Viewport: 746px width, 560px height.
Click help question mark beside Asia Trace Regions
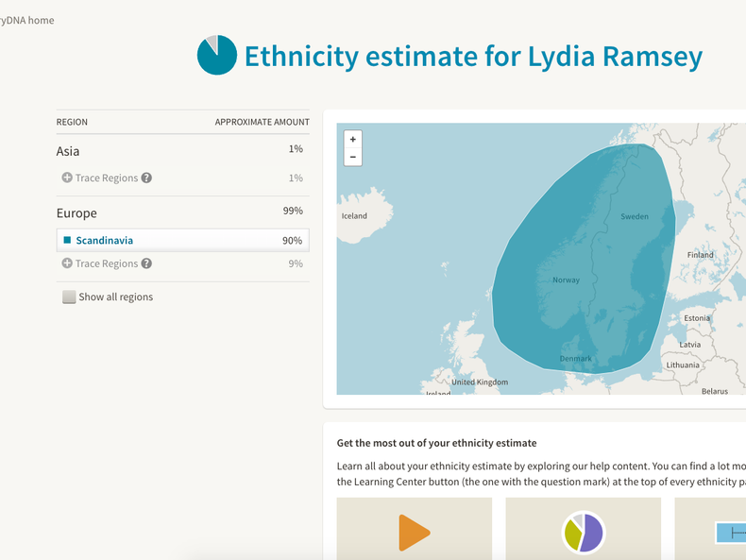pyautogui.click(x=146, y=178)
